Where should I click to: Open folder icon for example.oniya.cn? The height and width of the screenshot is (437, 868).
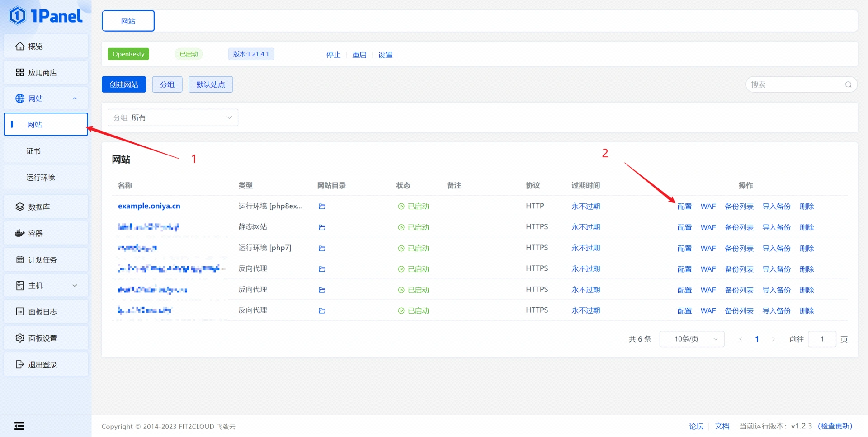[322, 207]
